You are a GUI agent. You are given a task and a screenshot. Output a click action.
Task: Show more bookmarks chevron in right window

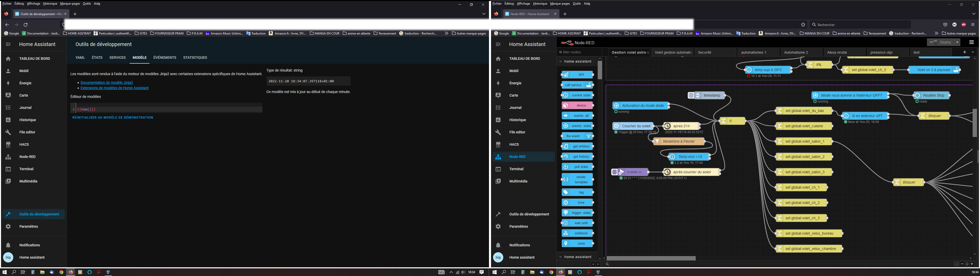pyautogui.click(x=936, y=33)
